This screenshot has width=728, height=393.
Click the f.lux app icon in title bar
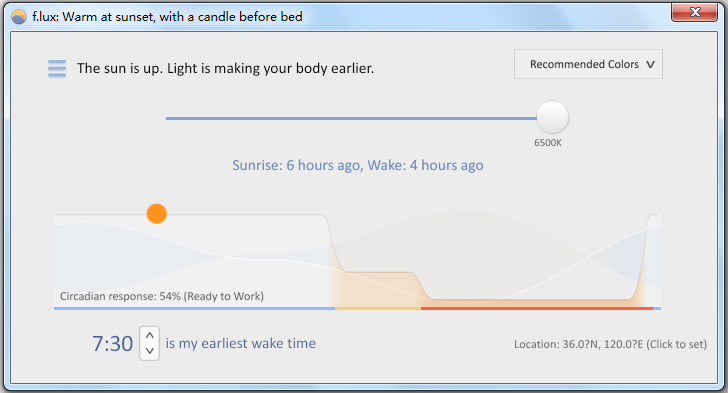19,17
